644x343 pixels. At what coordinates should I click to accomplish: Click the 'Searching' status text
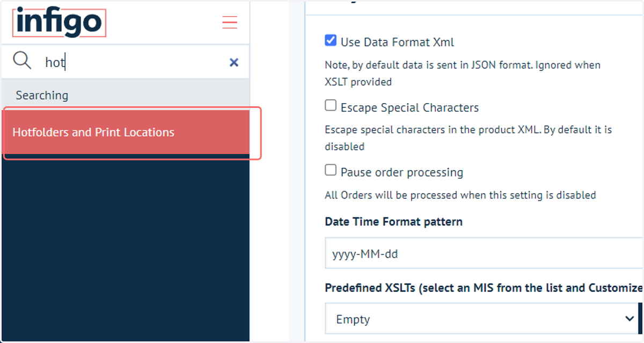[x=42, y=95]
